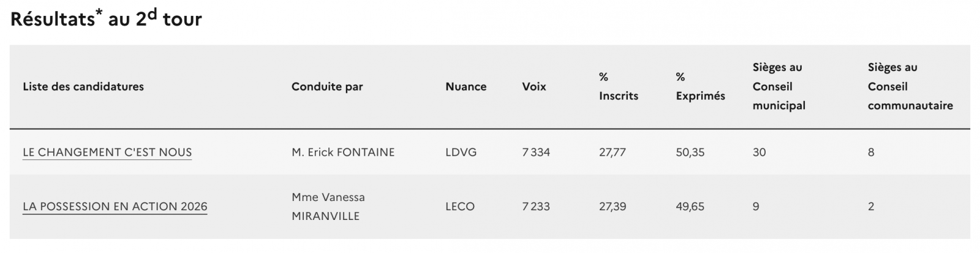This screenshot has height=253, width=980.
Task: Click the Liste des candidatures column header
Action: click(83, 86)
